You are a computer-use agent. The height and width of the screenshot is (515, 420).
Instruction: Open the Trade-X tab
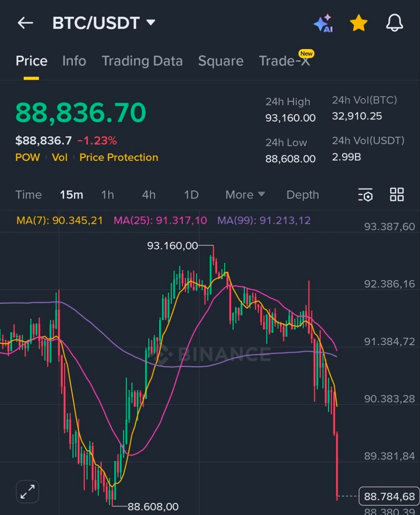pos(284,61)
